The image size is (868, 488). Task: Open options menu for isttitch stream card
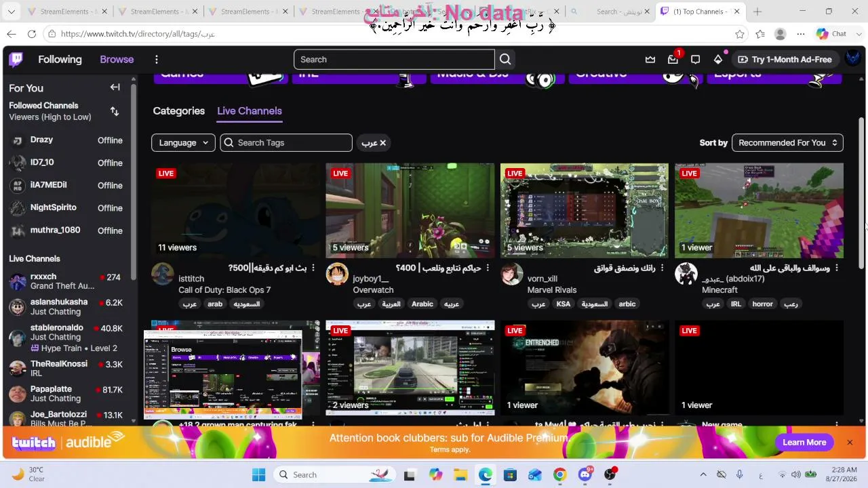point(313,268)
